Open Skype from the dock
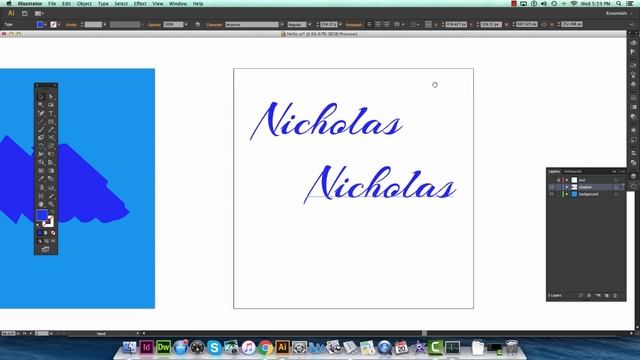Screen dimensions: 640x360 [214, 347]
